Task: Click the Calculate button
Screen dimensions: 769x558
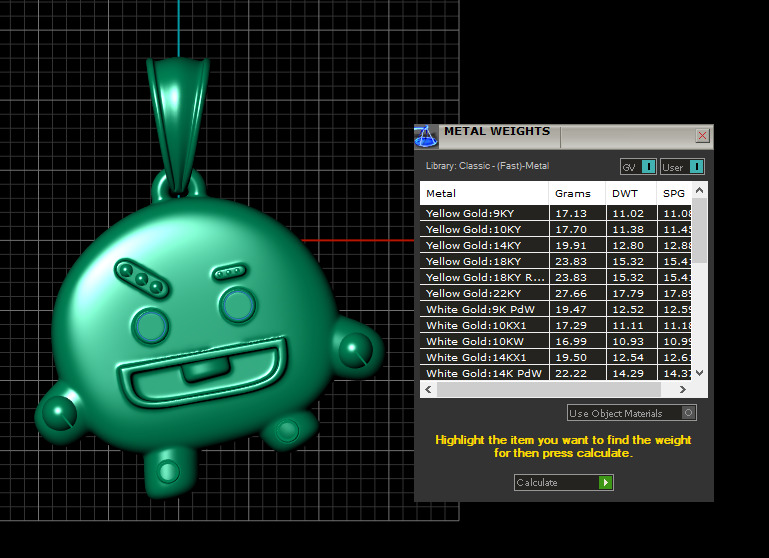Action: pyautogui.click(x=564, y=482)
